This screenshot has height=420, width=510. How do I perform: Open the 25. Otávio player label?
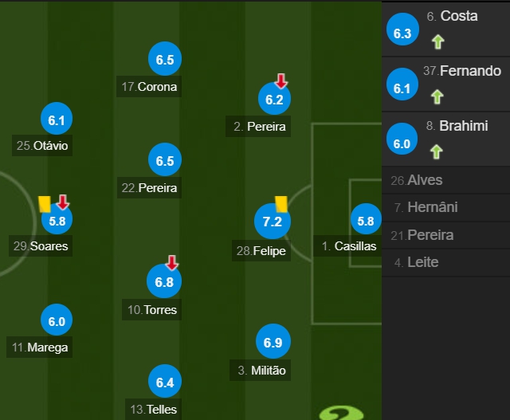point(42,146)
